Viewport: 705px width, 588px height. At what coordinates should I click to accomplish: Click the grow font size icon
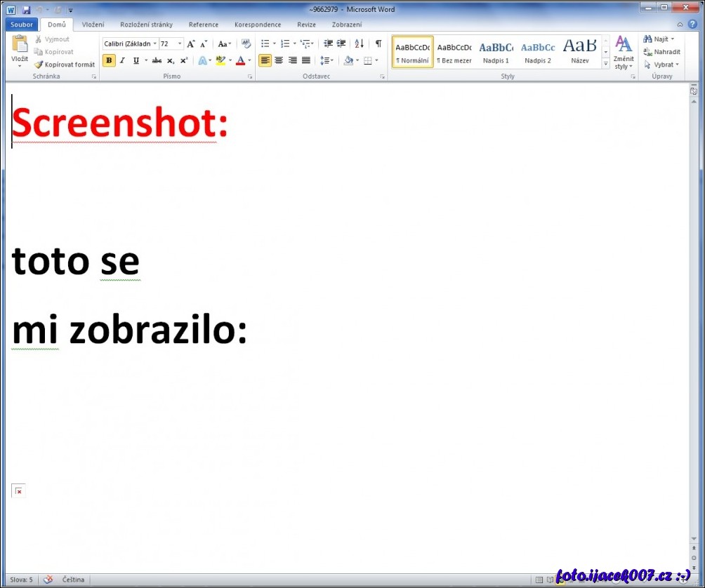pyautogui.click(x=191, y=44)
